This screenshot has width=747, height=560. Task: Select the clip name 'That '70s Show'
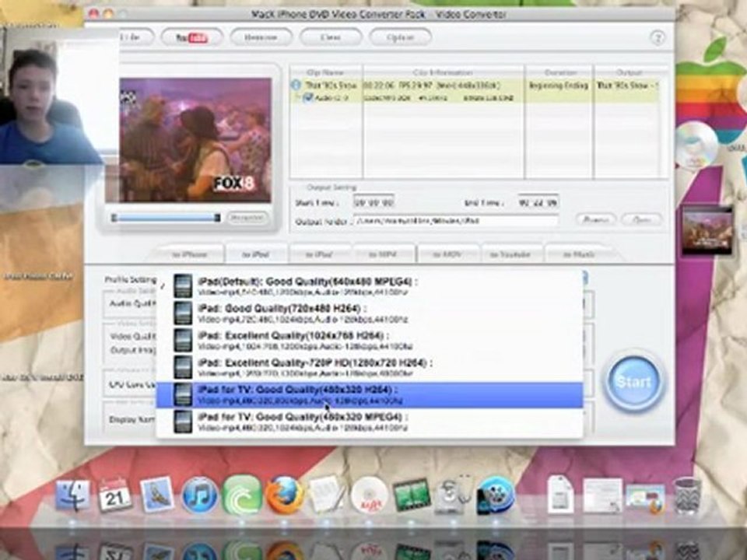pos(331,86)
